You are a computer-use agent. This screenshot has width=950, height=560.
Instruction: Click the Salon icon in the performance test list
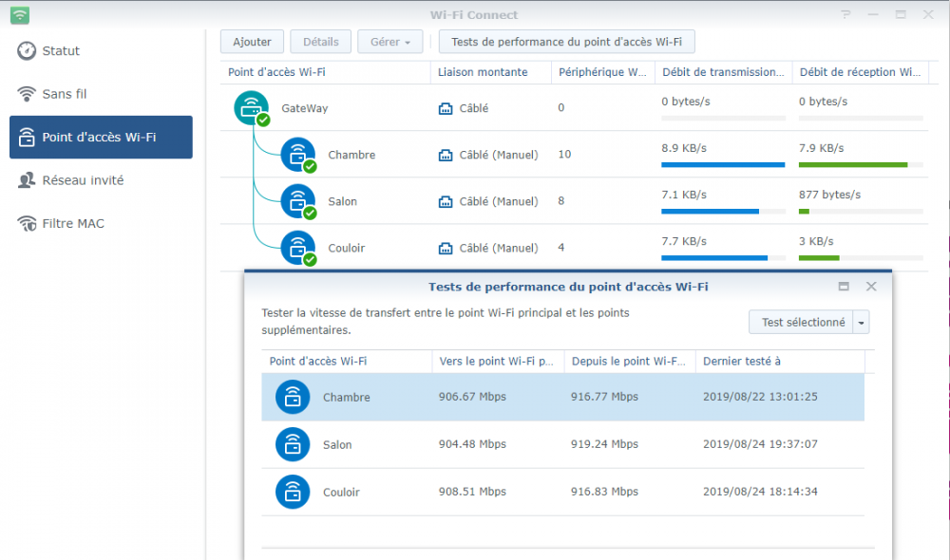pos(293,444)
